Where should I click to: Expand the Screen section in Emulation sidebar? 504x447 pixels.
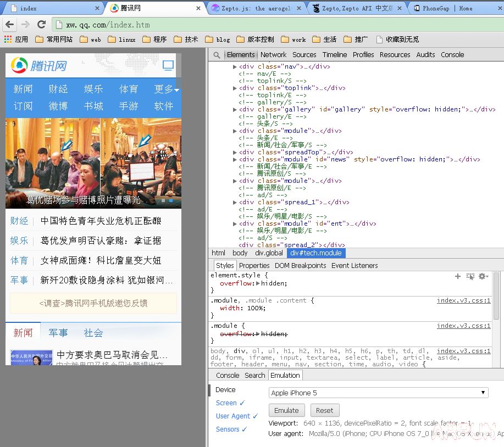pos(227,403)
